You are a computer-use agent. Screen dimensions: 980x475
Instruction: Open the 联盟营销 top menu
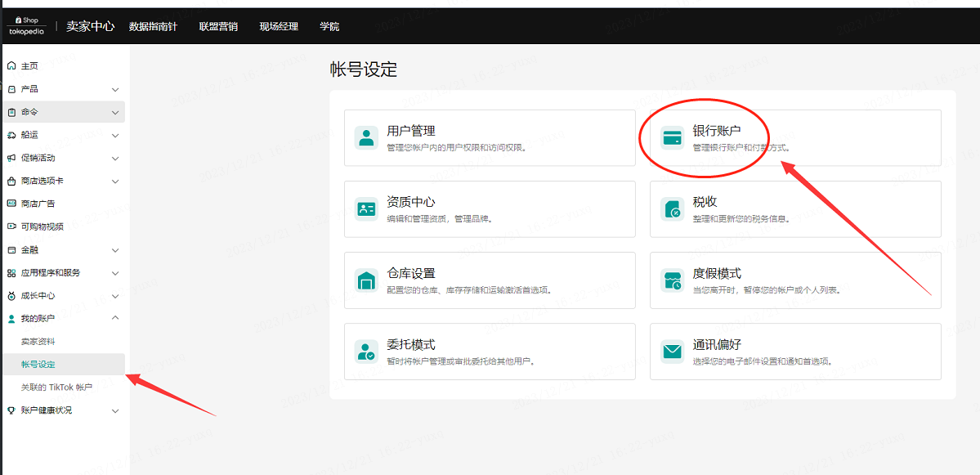218,26
